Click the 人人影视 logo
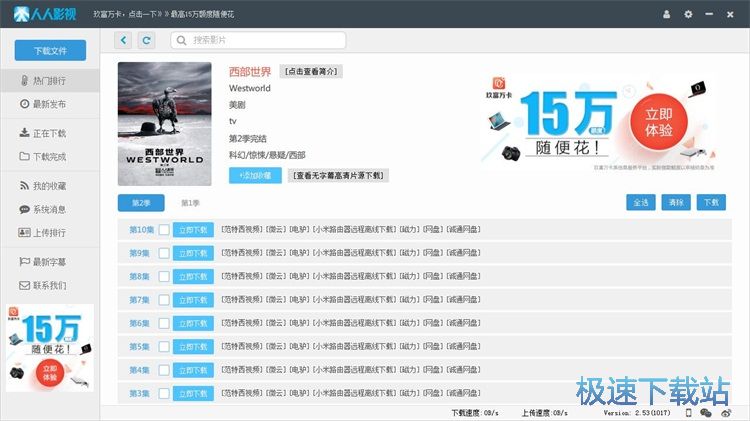Viewport: 750px width, 421px height. [x=44, y=14]
